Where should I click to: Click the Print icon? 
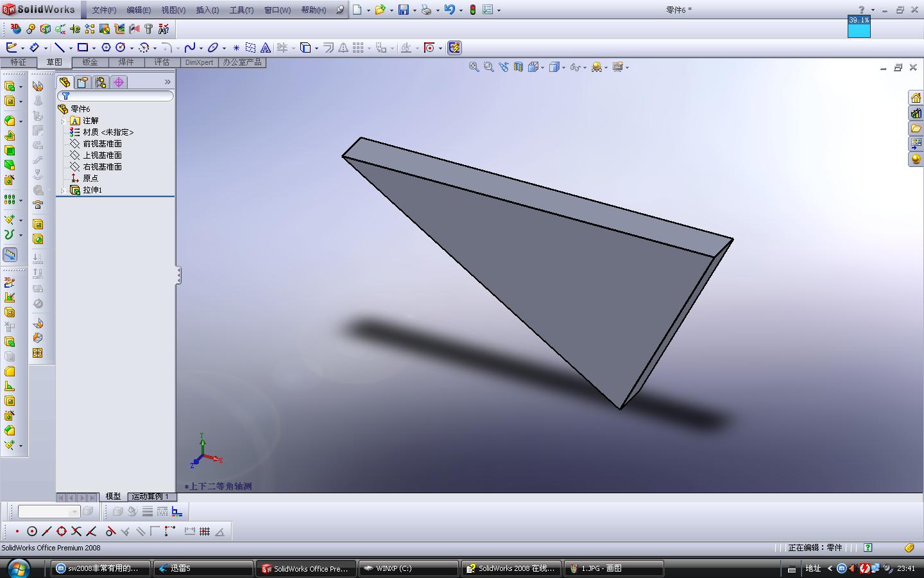(426, 10)
